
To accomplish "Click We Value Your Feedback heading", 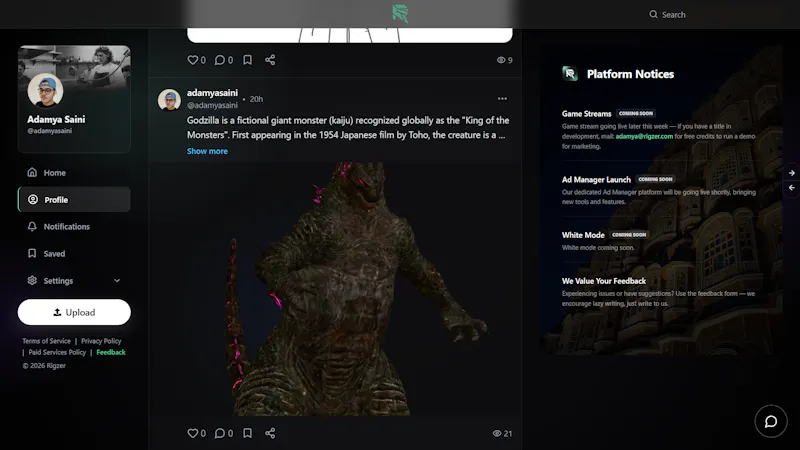I will [x=604, y=281].
